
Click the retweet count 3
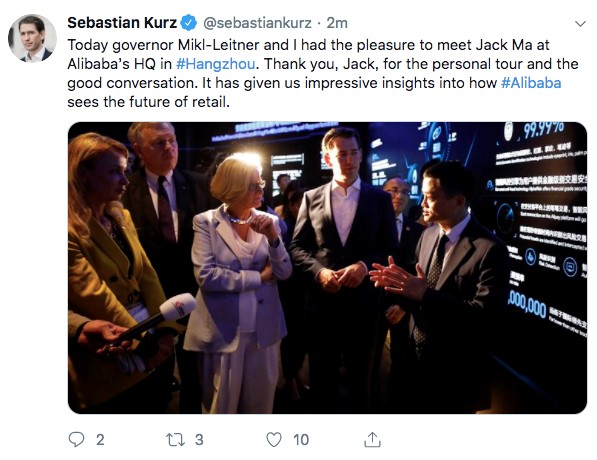pyautogui.click(x=199, y=440)
